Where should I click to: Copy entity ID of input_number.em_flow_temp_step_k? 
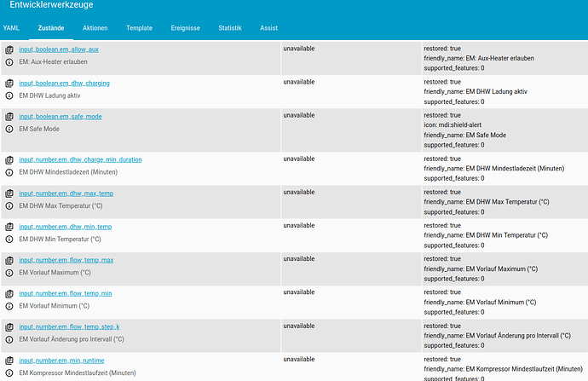[9, 326]
